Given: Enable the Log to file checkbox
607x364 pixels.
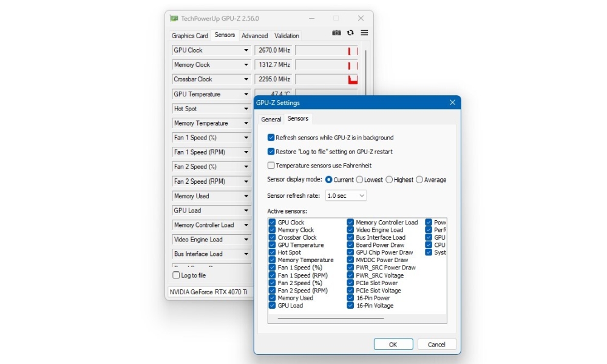Looking at the screenshot, I should click(177, 275).
